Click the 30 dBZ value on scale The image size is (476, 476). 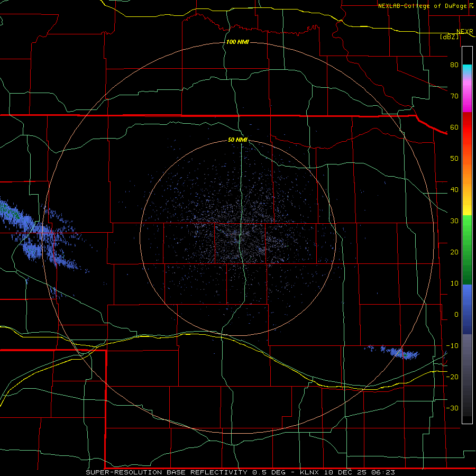click(x=454, y=221)
